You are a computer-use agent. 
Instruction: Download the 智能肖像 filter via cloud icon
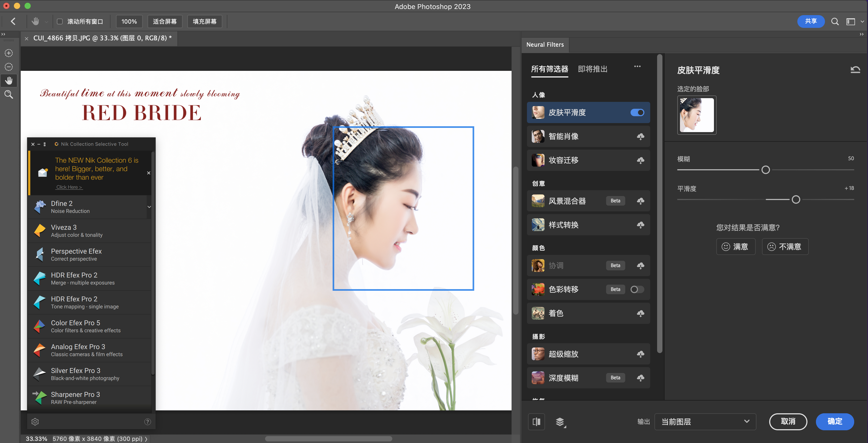pyautogui.click(x=640, y=136)
